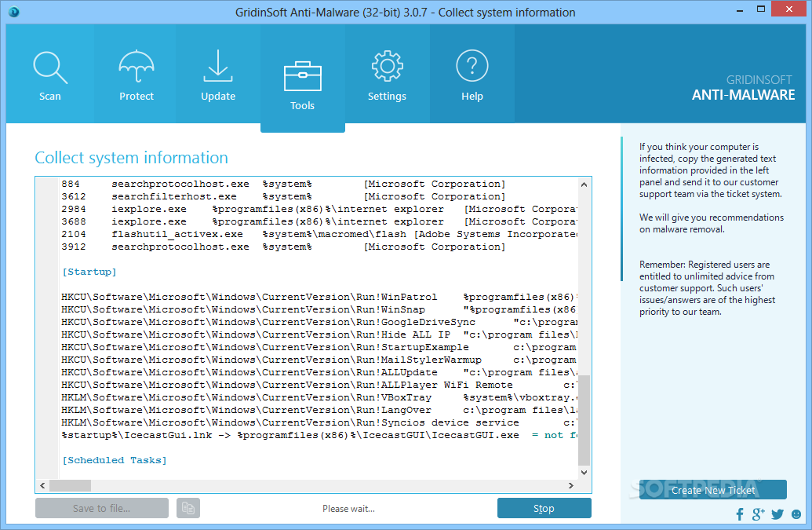Click the Stop button
The height and width of the screenshot is (530, 812).
[544, 508]
